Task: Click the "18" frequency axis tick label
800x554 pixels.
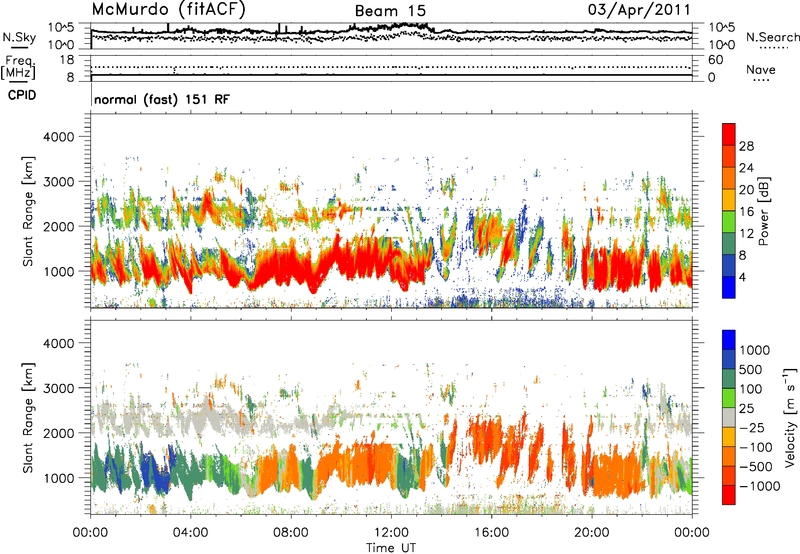Action: point(66,60)
